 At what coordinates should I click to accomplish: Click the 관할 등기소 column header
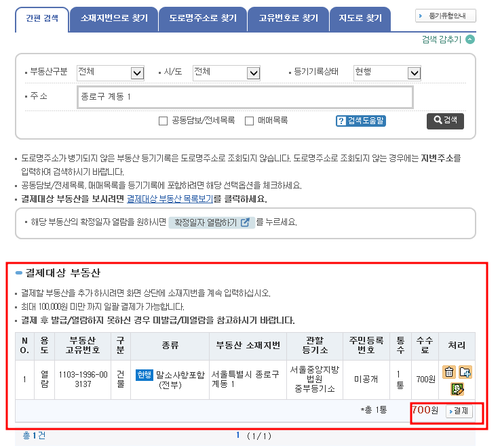click(315, 346)
